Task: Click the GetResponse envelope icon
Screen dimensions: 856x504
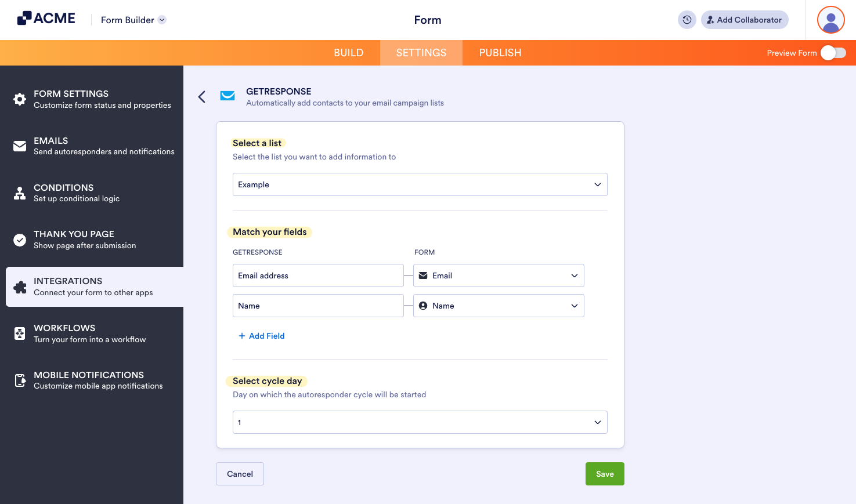Action: (x=227, y=96)
